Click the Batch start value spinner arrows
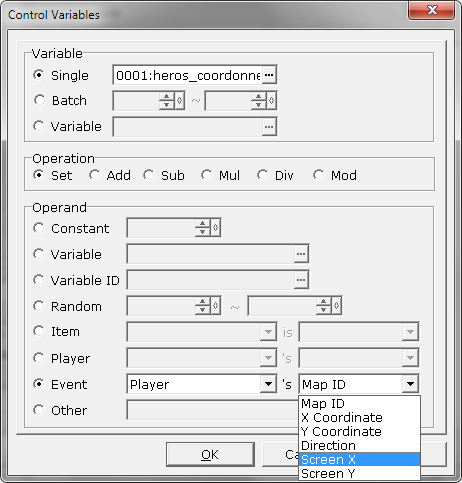This screenshot has height=483, width=462. (x=166, y=100)
